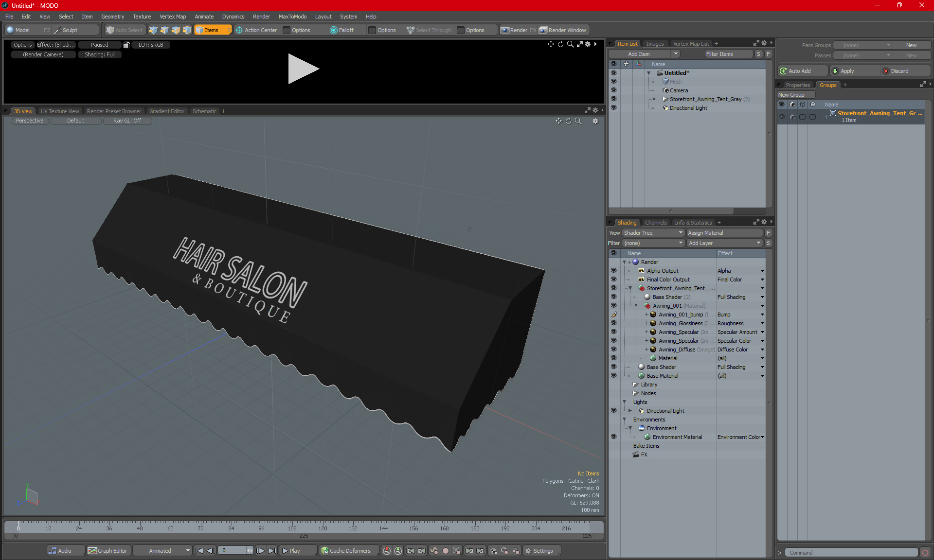The width and height of the screenshot is (934, 560).
Task: Collapse the Untitled scene tree
Action: (x=648, y=73)
